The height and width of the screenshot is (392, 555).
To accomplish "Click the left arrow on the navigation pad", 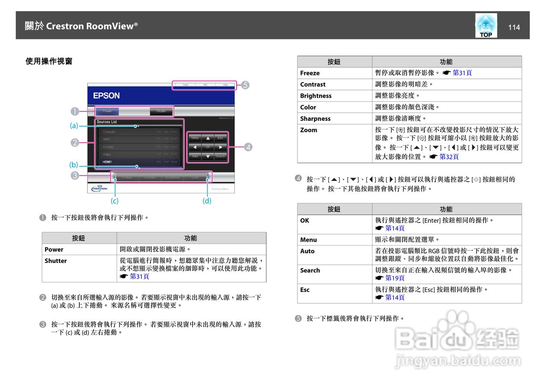I will 195,147.
